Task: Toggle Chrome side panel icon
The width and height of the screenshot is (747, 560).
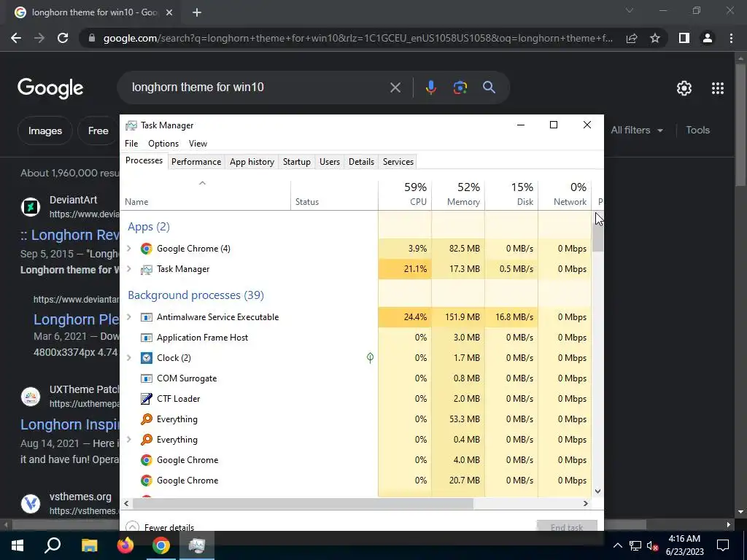Action: pos(684,38)
